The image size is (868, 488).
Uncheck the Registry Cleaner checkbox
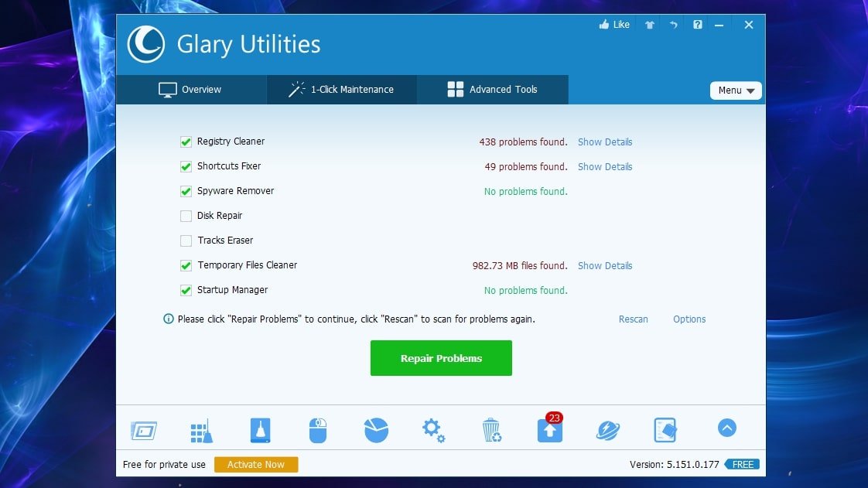186,142
